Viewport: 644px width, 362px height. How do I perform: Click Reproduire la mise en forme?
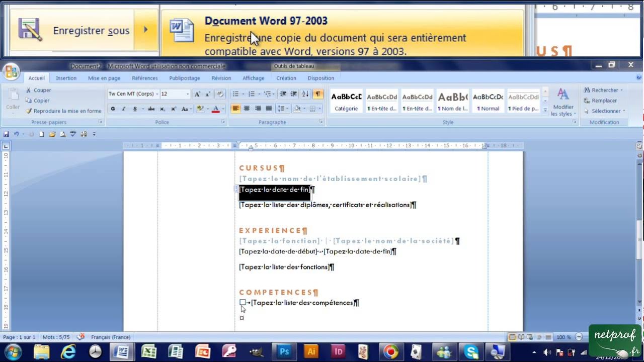pyautogui.click(x=63, y=111)
